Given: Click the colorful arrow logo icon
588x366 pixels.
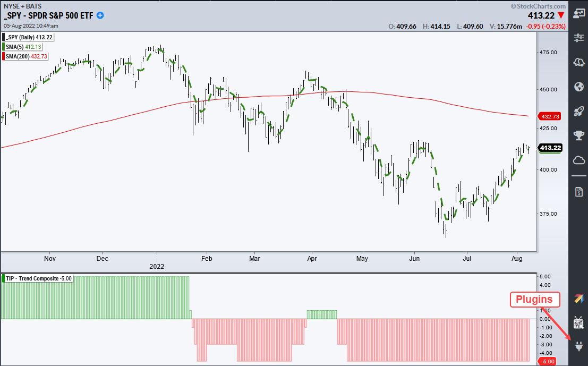Looking at the screenshot, I should pos(578,299).
